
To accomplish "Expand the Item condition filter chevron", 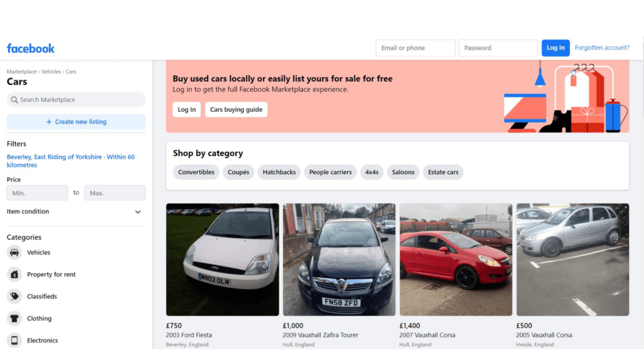I will (x=138, y=212).
